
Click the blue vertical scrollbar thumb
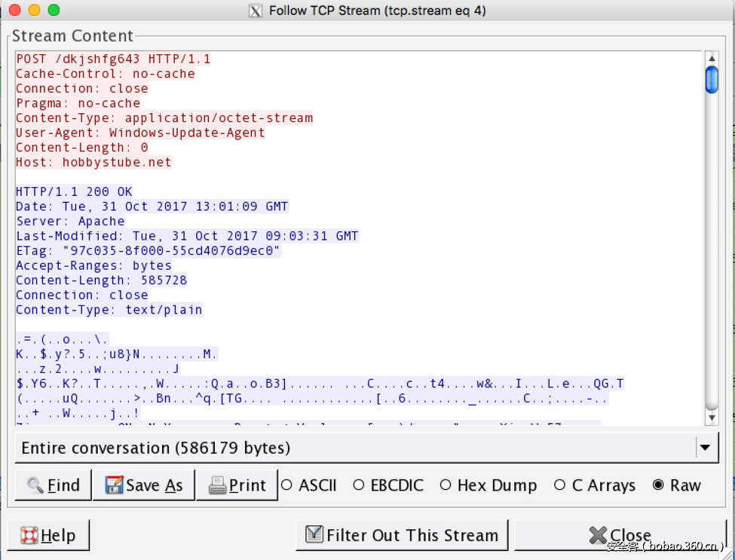coord(712,80)
